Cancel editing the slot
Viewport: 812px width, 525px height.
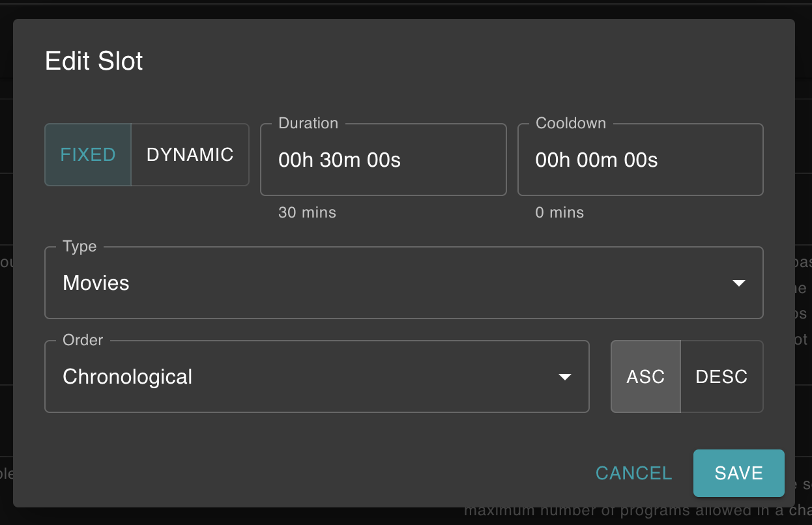pyautogui.click(x=633, y=473)
